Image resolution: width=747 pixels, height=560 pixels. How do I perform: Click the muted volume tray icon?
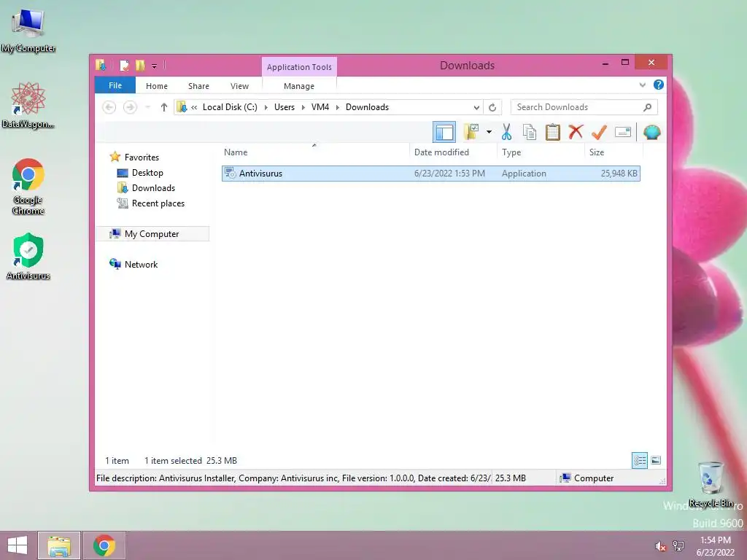pyautogui.click(x=660, y=546)
